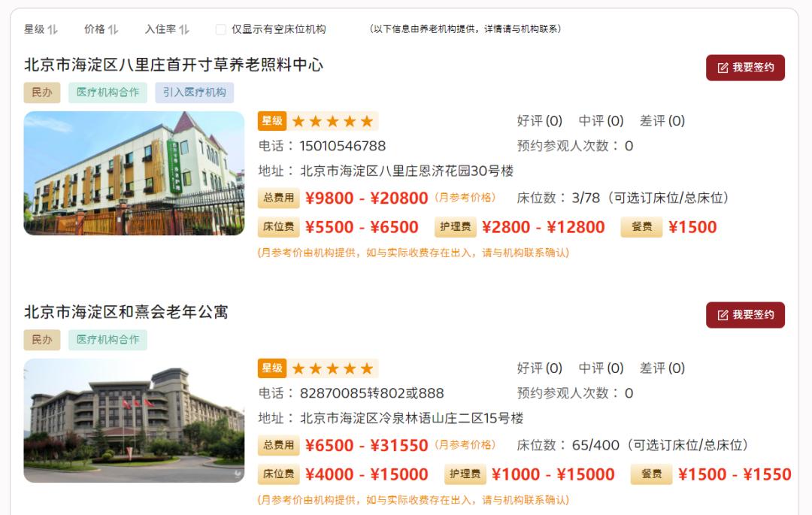Image resolution: width=812 pixels, height=515 pixels.
Task: View 好评 (0) for the first listing
Action: [540, 121]
